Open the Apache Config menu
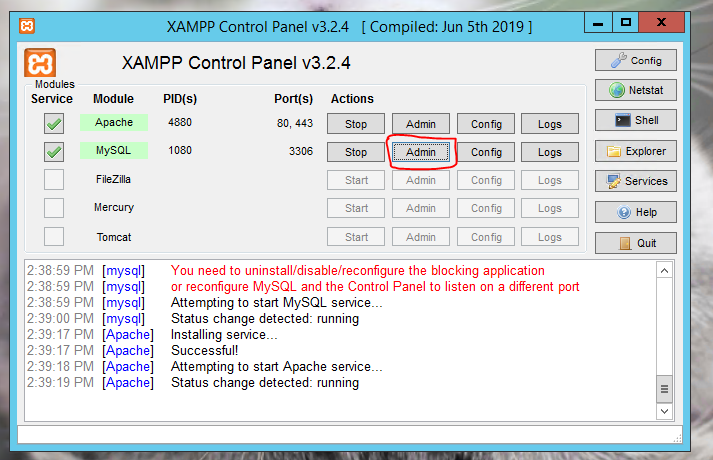The image size is (713, 460). (486, 124)
